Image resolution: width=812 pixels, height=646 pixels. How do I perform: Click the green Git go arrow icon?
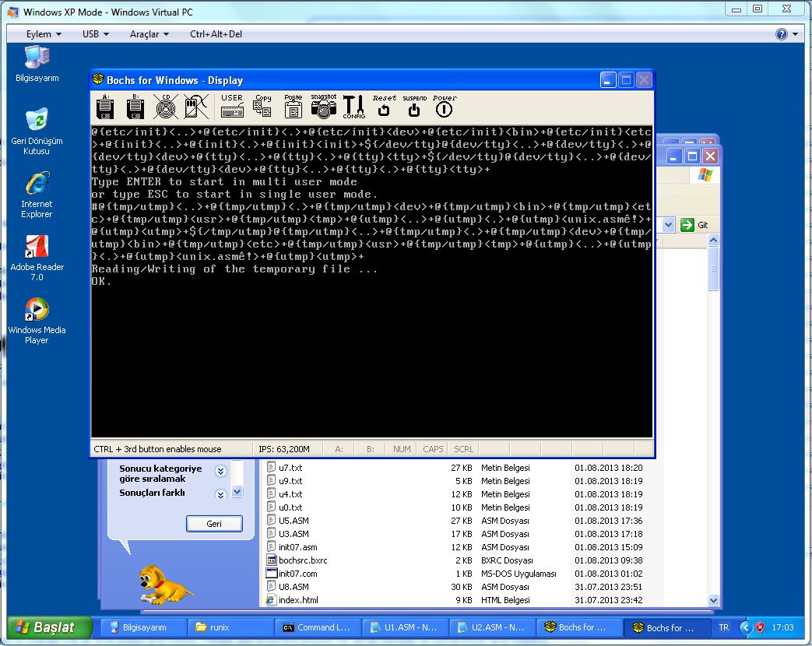point(687,225)
